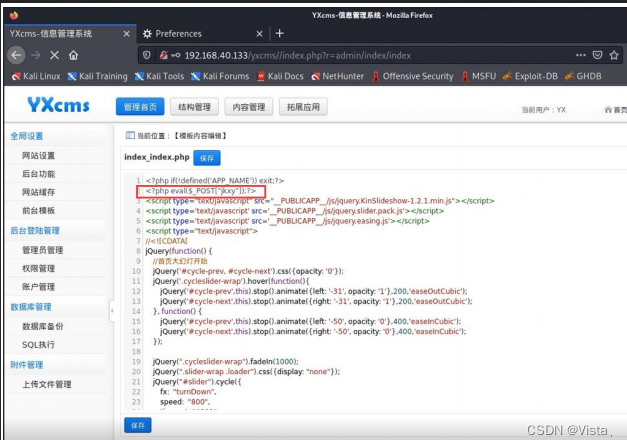Stop loading the page with X

(54, 55)
